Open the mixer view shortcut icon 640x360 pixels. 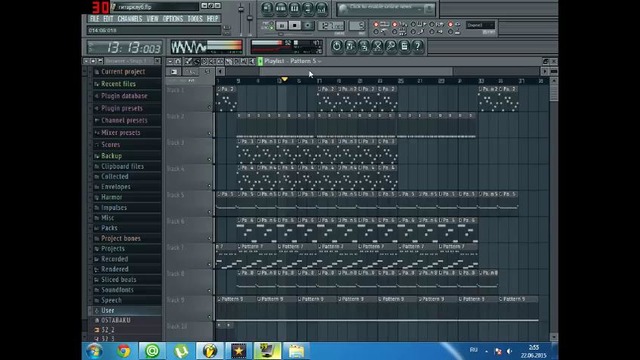pos(321,8)
